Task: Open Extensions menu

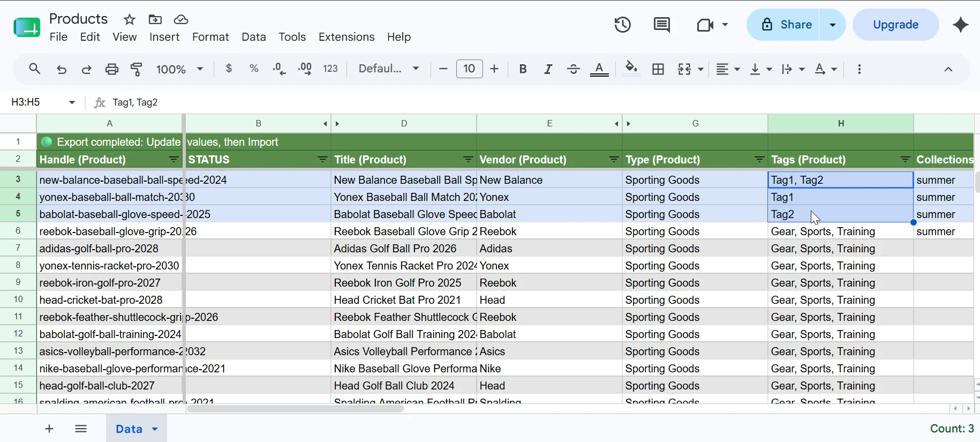Action: [x=346, y=37]
